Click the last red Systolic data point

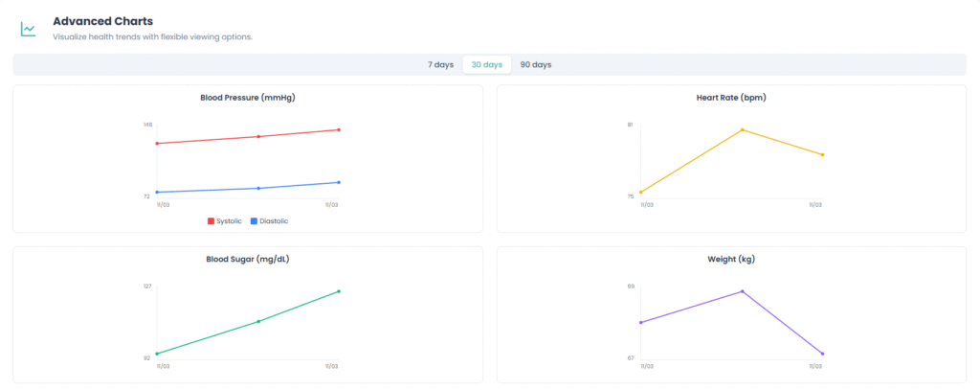tap(340, 130)
